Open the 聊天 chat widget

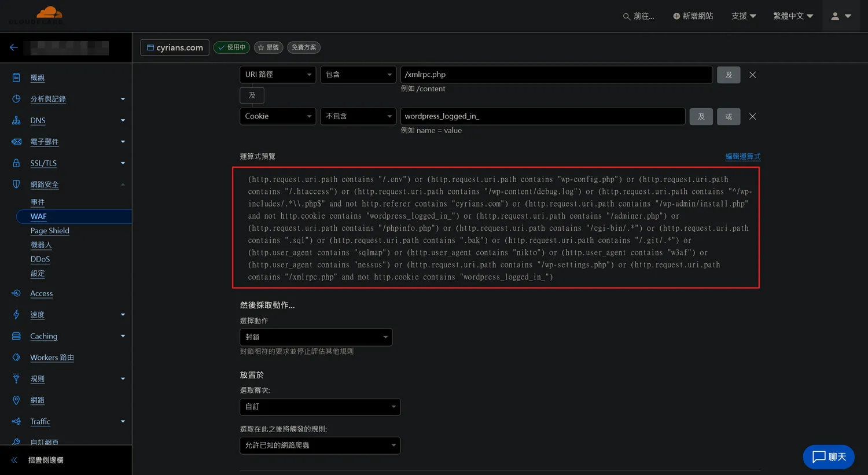point(828,457)
